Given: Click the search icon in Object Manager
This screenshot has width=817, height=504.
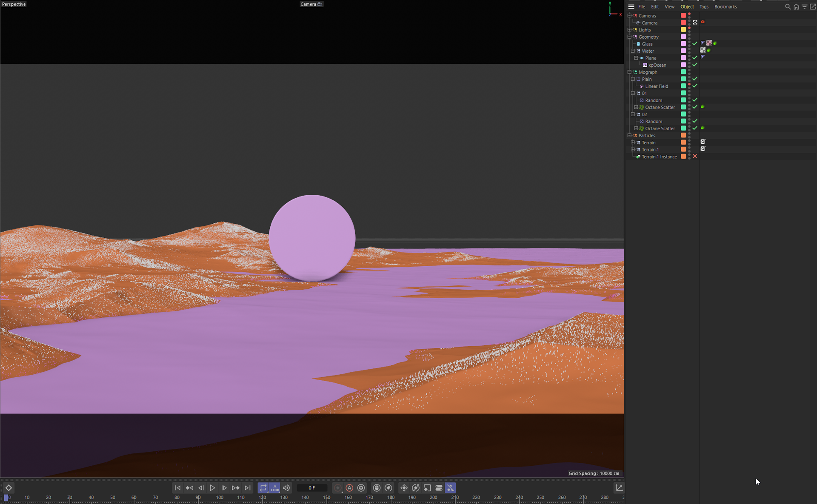Looking at the screenshot, I should [x=788, y=7].
